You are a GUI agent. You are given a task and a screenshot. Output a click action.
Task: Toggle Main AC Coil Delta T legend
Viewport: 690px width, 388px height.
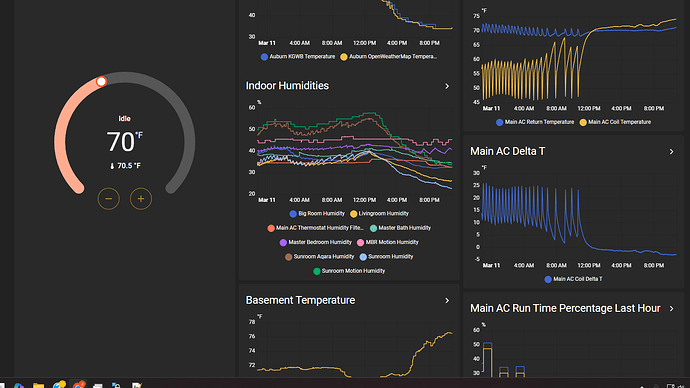573,279
